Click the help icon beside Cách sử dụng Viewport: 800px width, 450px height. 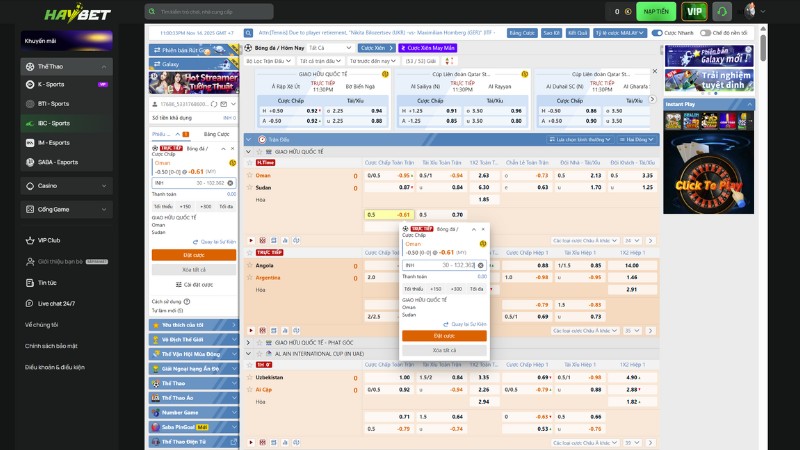pos(187,302)
